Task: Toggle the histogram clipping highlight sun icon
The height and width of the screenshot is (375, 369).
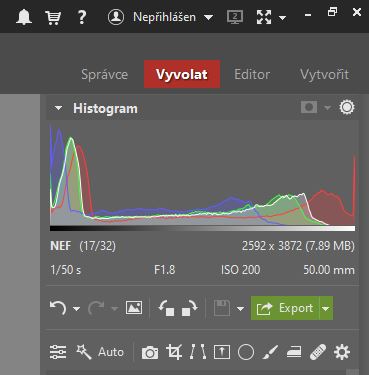Action: (347, 108)
